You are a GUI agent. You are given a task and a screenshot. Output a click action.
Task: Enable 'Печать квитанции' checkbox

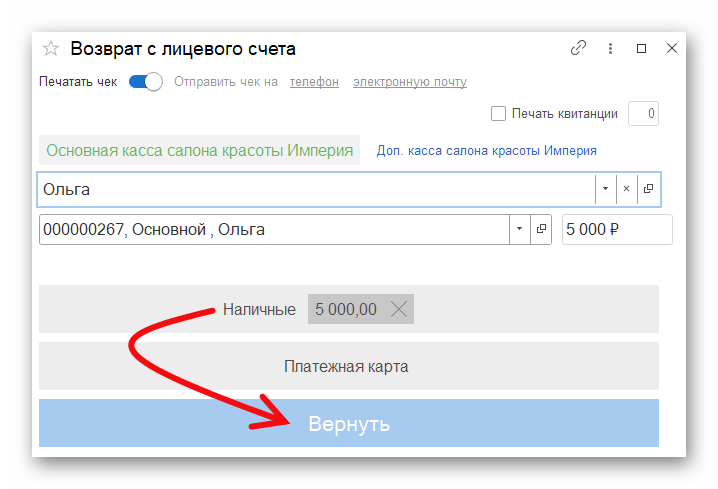coord(498,113)
